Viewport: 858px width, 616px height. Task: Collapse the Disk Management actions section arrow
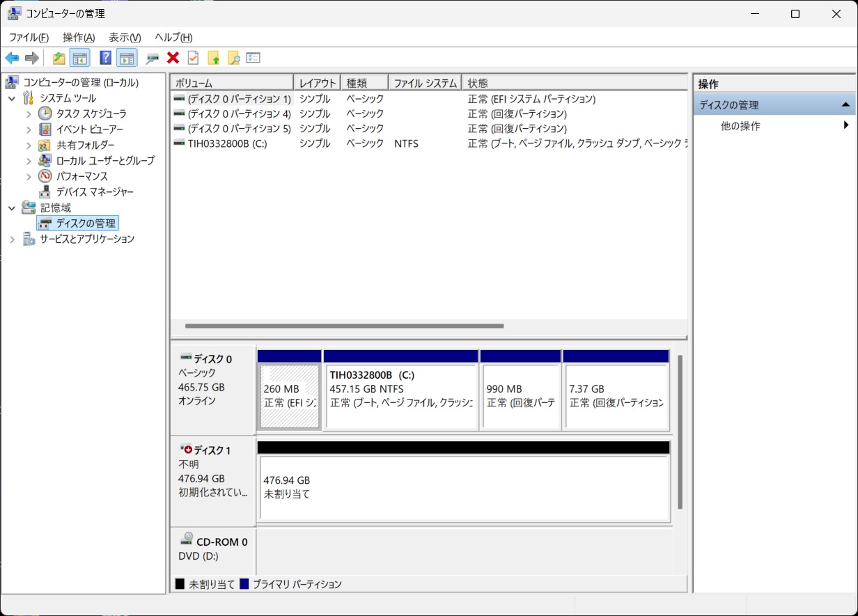click(x=845, y=105)
